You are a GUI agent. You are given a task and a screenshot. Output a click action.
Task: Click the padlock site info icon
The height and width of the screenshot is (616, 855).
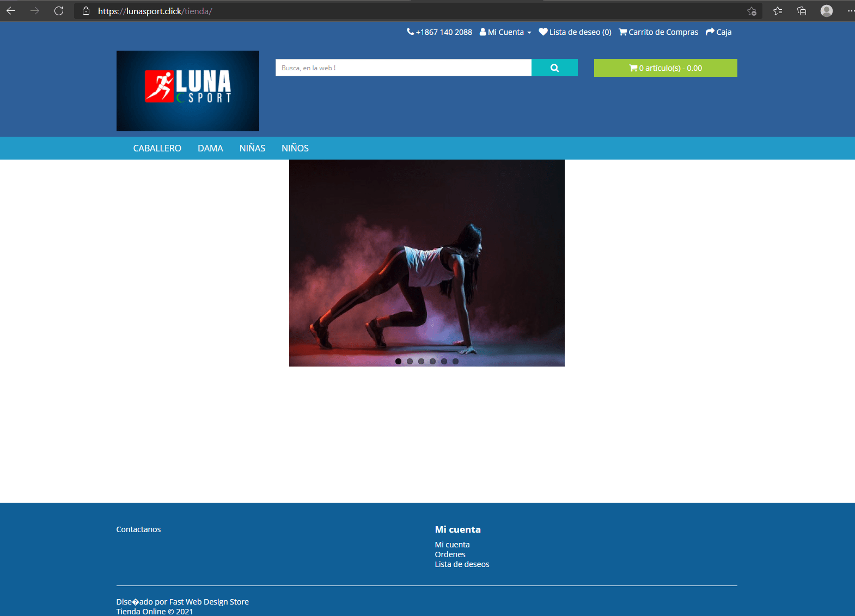(86, 11)
